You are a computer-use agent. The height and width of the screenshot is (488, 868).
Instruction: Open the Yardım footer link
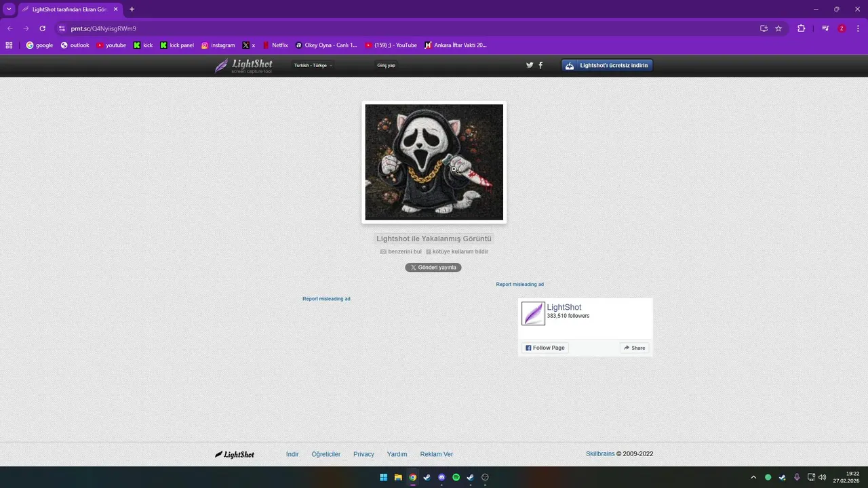pos(397,454)
